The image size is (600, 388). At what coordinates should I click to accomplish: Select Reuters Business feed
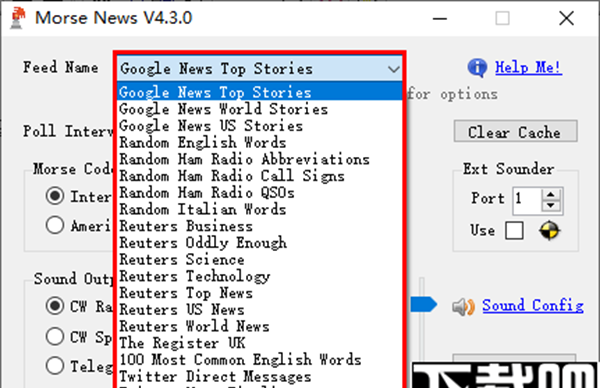pyautogui.click(x=259, y=226)
